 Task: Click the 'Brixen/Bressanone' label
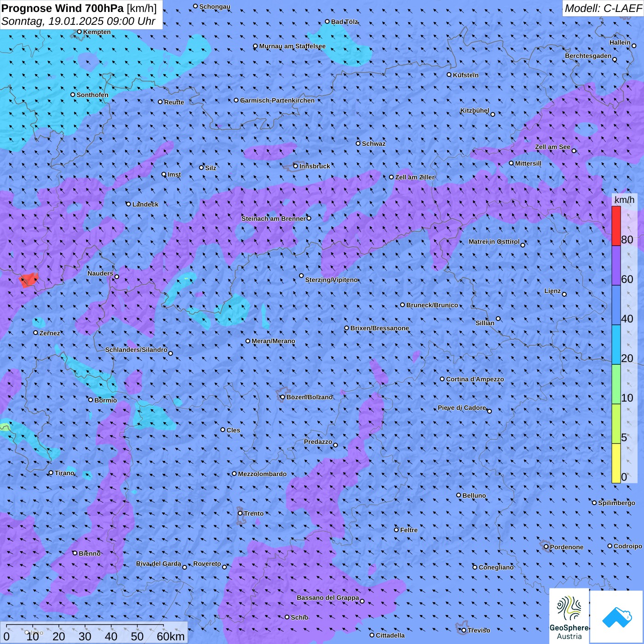point(380,328)
